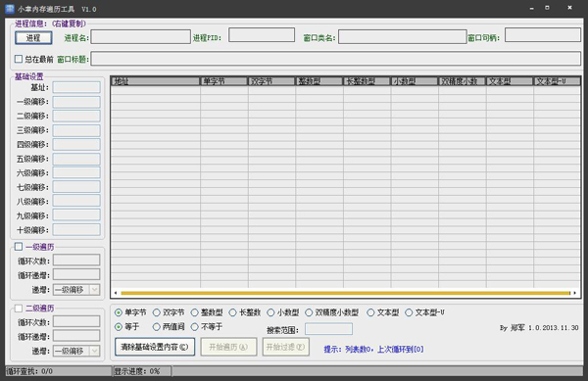Image resolution: width=588 pixels, height=381 pixels.
Task: Close the 小丰内存遍历工具 window
Action: (569, 8)
